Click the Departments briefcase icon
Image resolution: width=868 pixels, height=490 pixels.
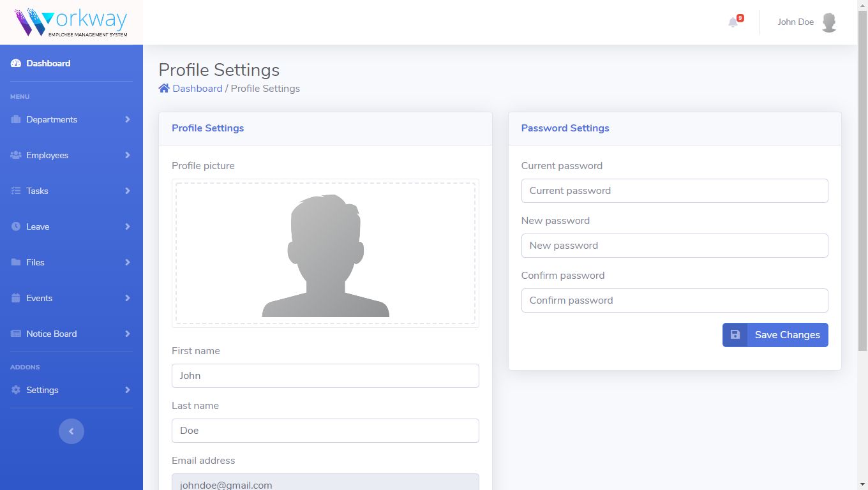16,119
